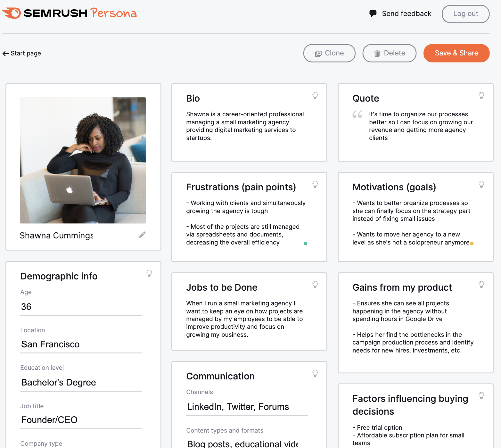The width and height of the screenshot is (501, 448).
Task: Click the Bio card heading
Action: 193,98
